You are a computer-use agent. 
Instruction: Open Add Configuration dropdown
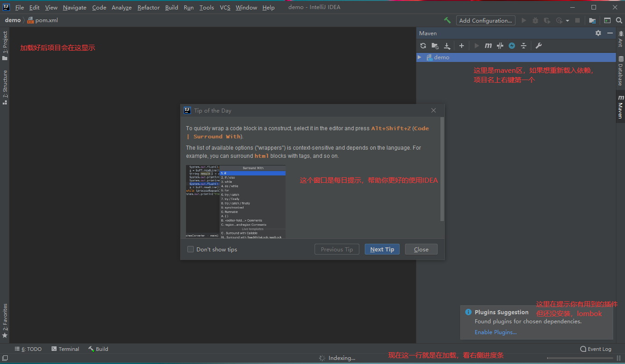pos(485,20)
